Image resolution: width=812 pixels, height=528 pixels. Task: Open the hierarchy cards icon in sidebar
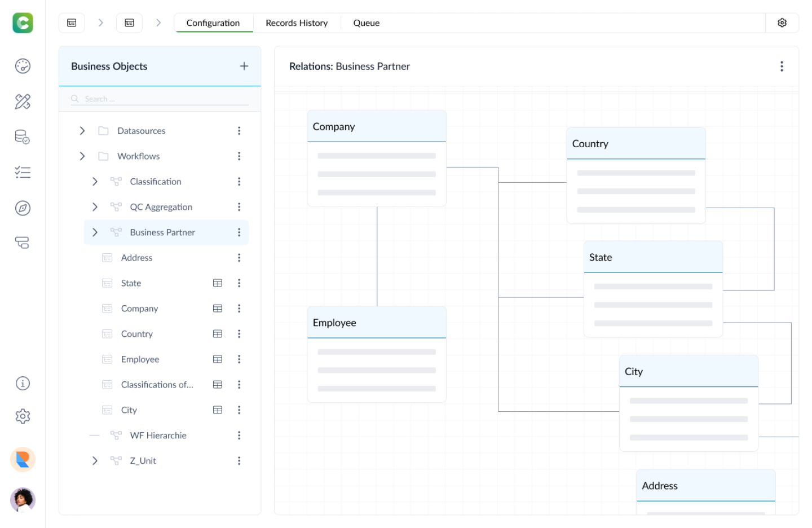pyautogui.click(x=23, y=243)
